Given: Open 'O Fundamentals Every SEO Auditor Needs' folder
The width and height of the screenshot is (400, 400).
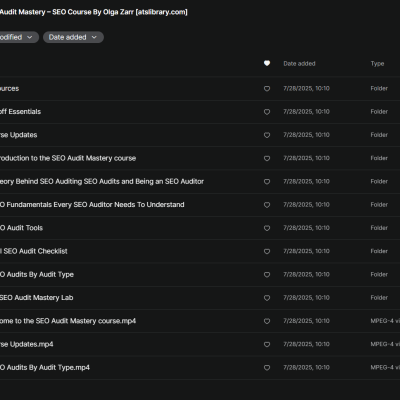Looking at the screenshot, I should pyautogui.click(x=92, y=205).
